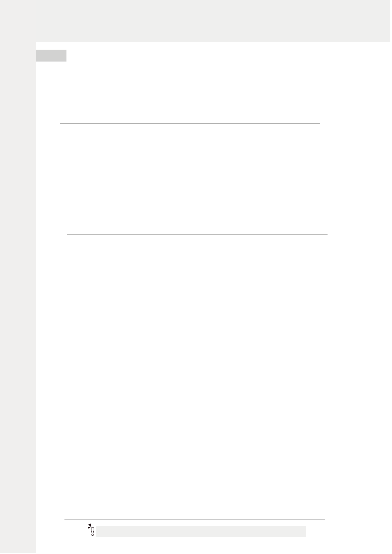Click the exclamation note icon

pos(92,530)
